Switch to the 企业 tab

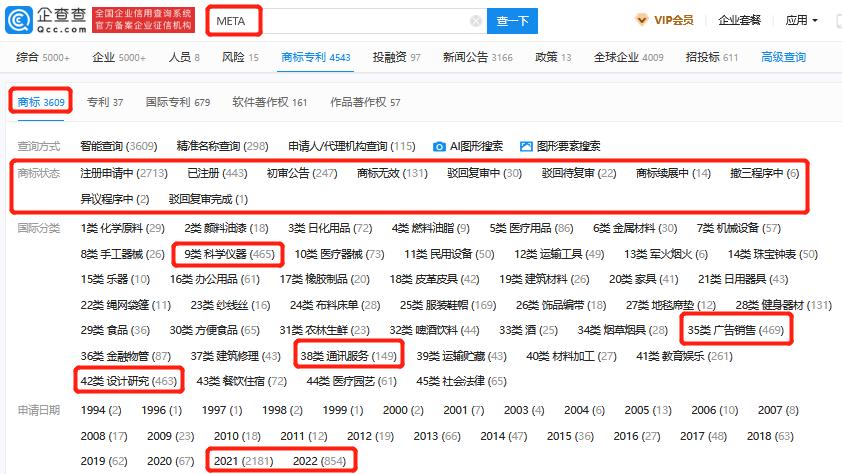coord(119,57)
